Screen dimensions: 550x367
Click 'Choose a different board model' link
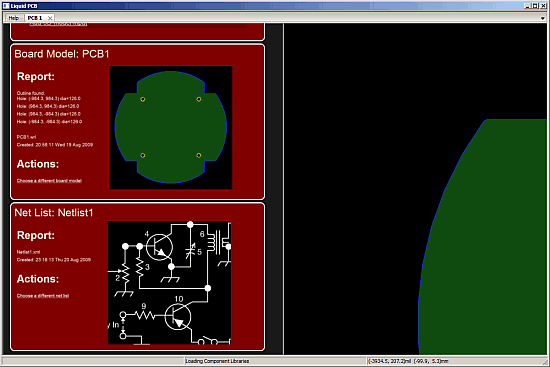pos(49,181)
